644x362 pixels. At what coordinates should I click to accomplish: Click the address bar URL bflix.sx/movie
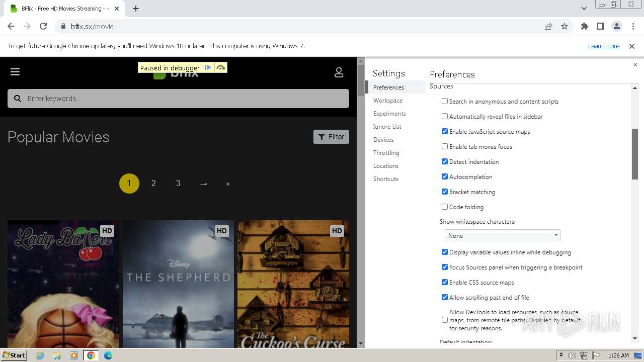point(92,27)
